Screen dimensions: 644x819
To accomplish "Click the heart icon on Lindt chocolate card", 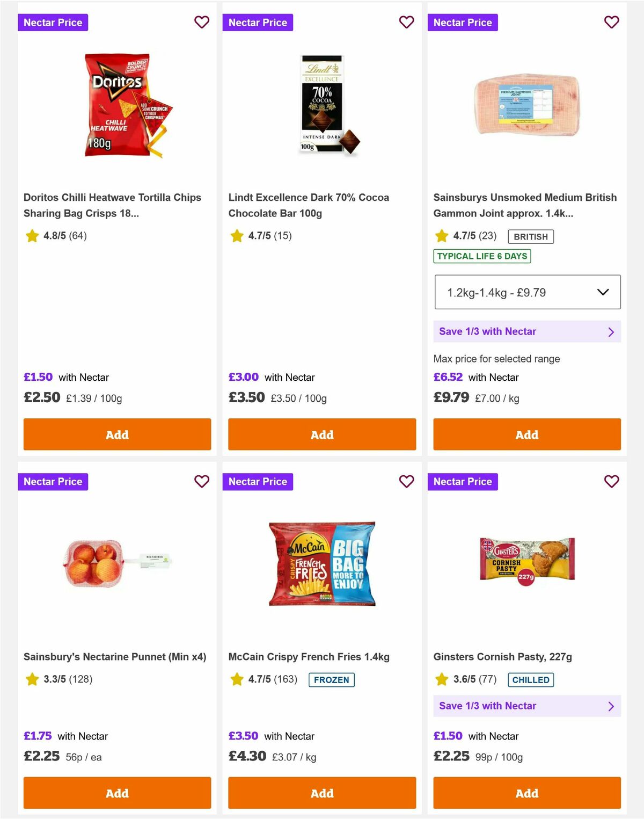I will (406, 23).
